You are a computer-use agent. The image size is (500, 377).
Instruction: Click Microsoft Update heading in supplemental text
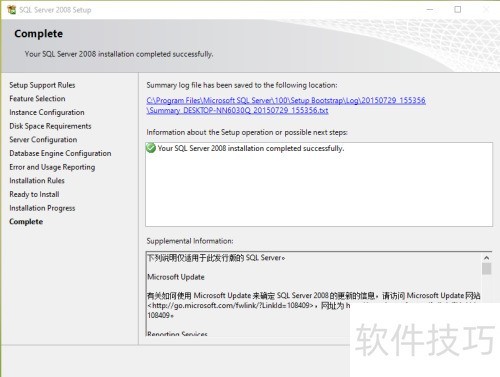pyautogui.click(x=176, y=277)
